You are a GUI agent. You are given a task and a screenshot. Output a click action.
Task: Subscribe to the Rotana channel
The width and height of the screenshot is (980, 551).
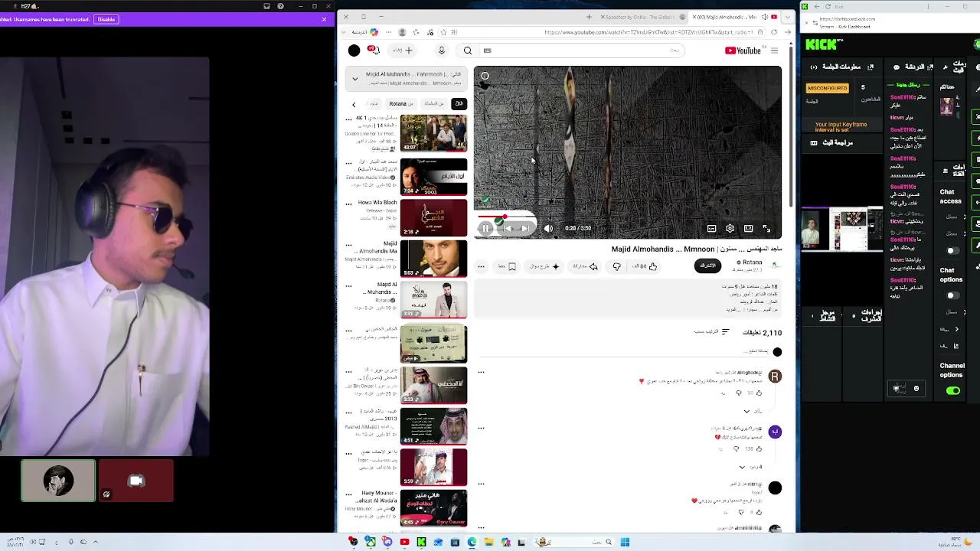tap(708, 266)
